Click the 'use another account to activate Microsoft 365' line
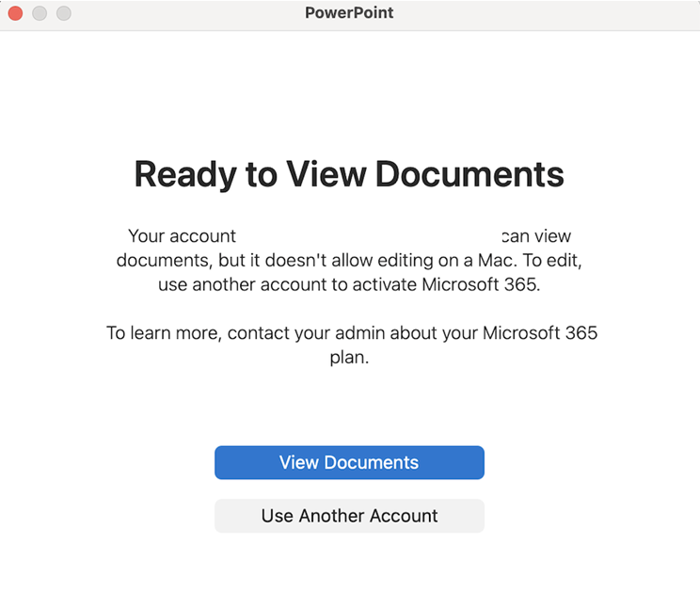 coord(349,284)
